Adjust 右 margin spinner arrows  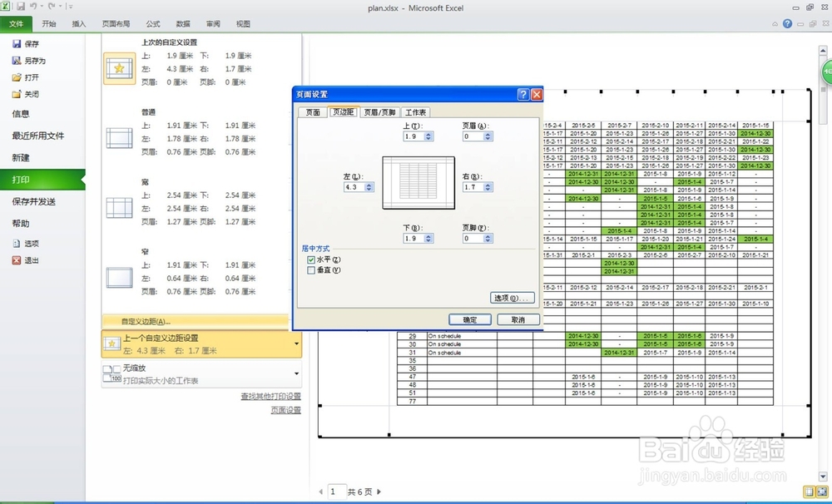pyautogui.click(x=488, y=187)
